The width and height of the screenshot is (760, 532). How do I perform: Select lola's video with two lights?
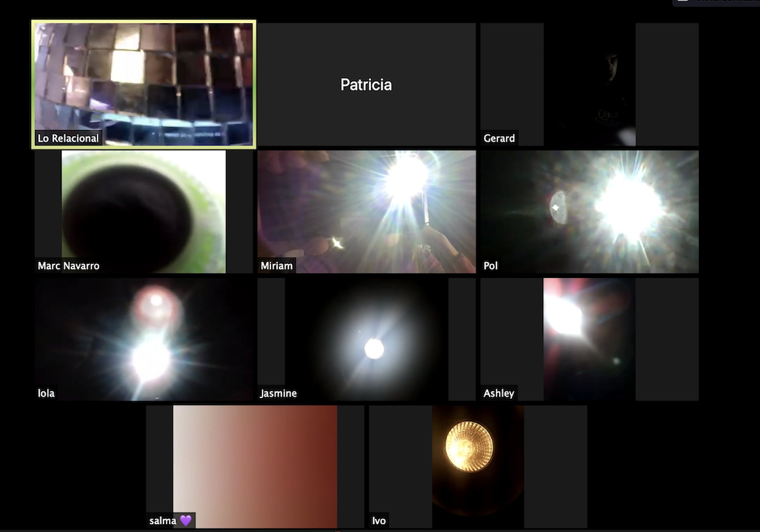(x=143, y=338)
